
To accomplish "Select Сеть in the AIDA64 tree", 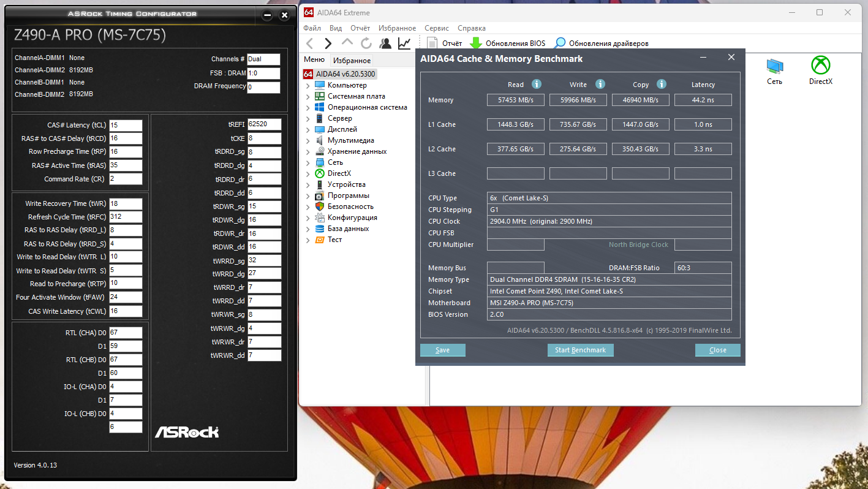I will point(335,162).
